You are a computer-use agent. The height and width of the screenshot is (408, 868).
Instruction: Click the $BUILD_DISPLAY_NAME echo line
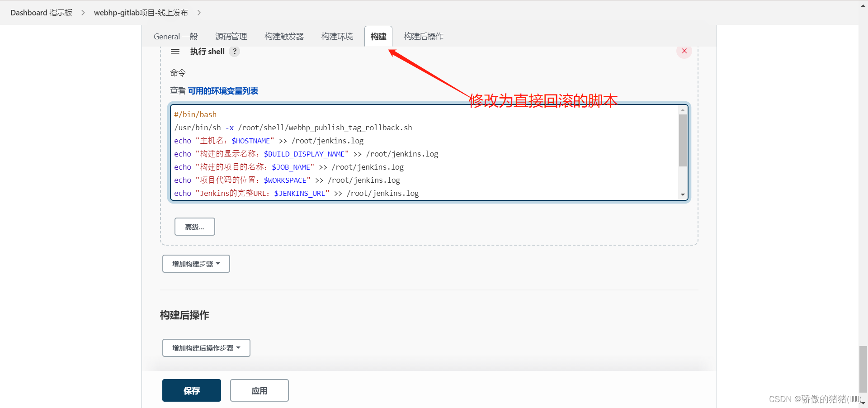(306, 154)
